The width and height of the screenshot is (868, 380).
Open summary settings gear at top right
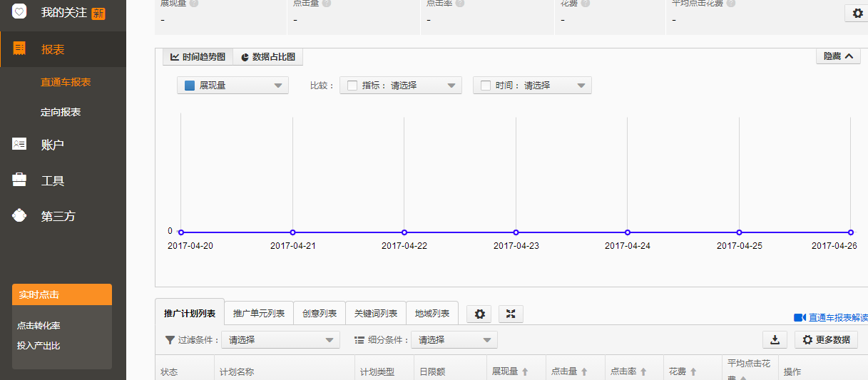click(858, 13)
